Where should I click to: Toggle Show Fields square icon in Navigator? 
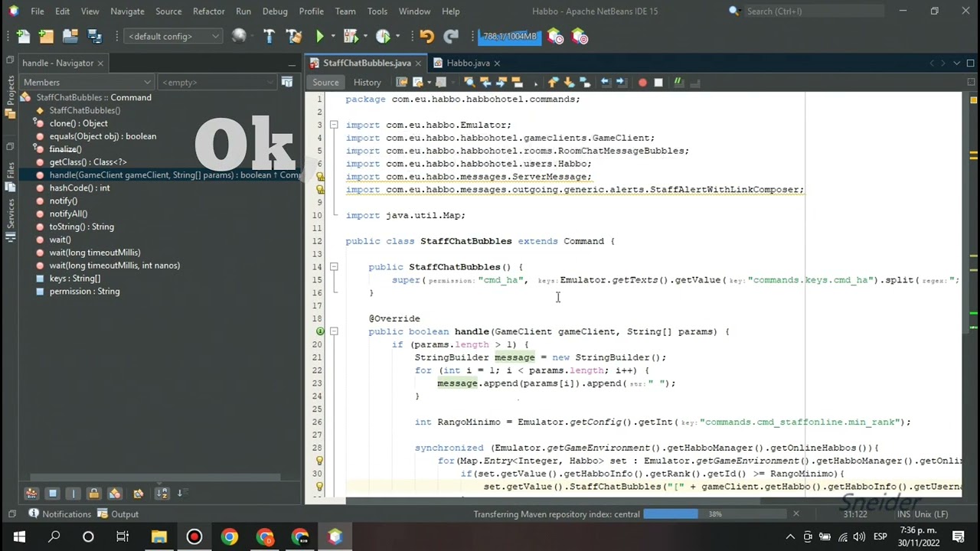[x=53, y=494]
